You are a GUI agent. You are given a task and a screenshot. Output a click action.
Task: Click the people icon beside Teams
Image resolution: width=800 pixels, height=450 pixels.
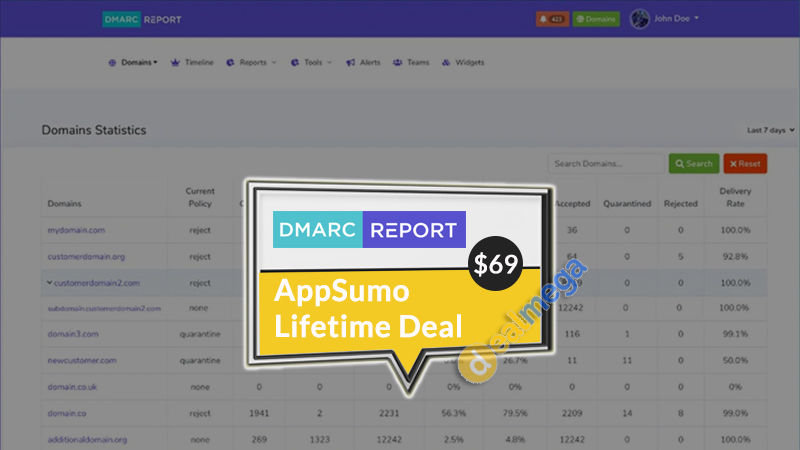tap(397, 62)
